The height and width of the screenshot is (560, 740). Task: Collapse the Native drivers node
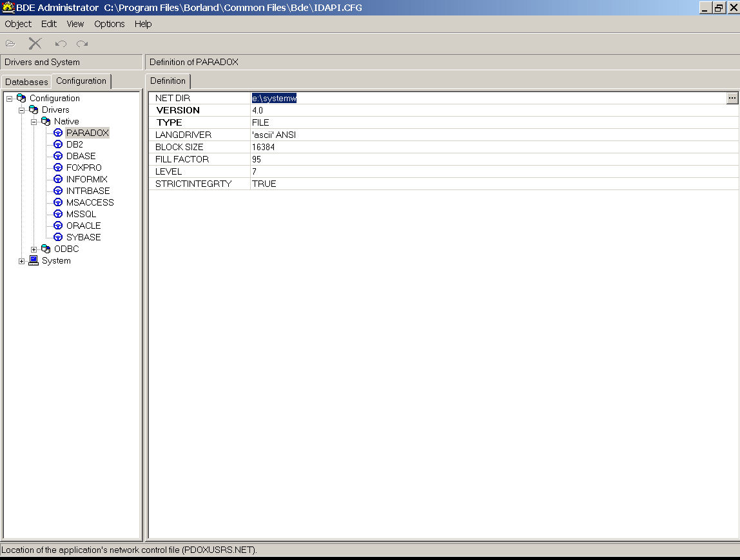(x=34, y=122)
